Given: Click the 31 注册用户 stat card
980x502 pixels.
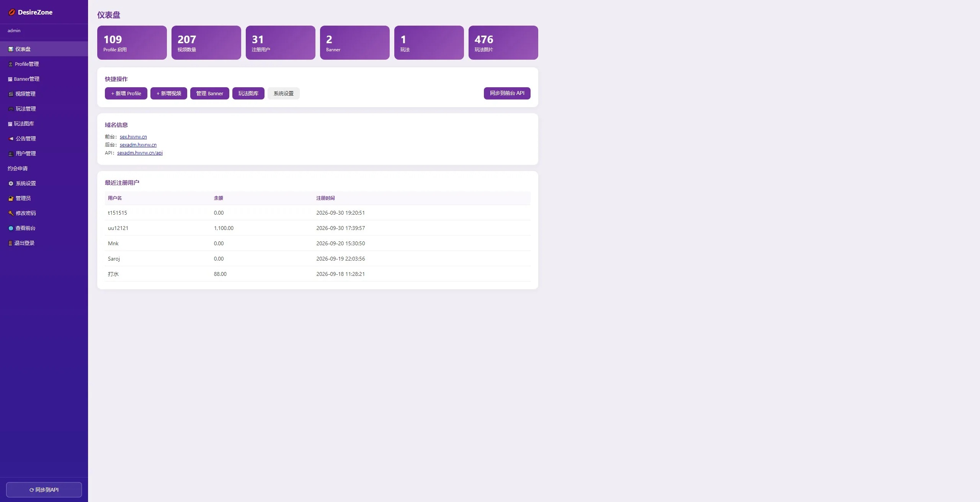Looking at the screenshot, I should (x=281, y=42).
